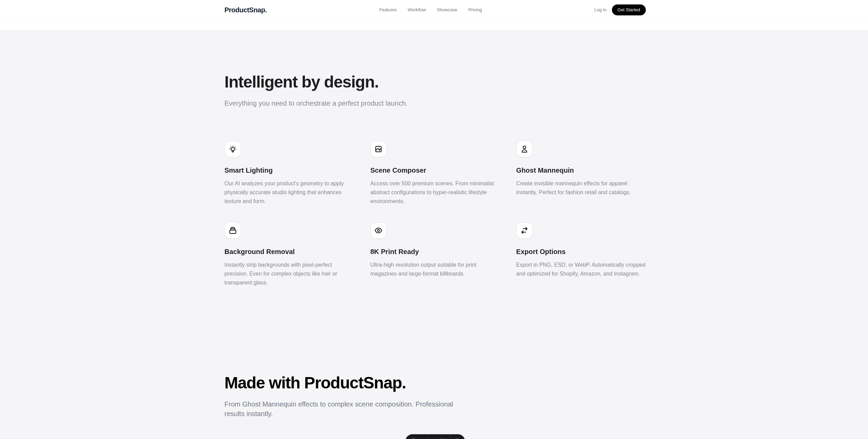This screenshot has width=868, height=439.
Task: Select the Smart Lighting lightbulb icon
Action: pos(233,149)
